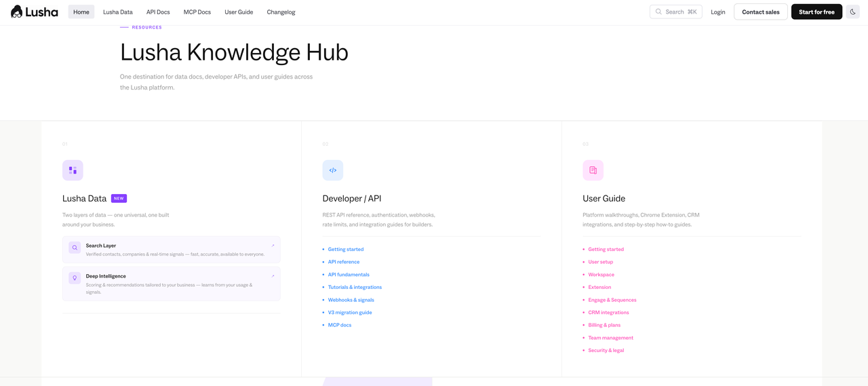The width and height of the screenshot is (868, 386).
Task: Open the V3 migration guide link
Action: click(350, 312)
